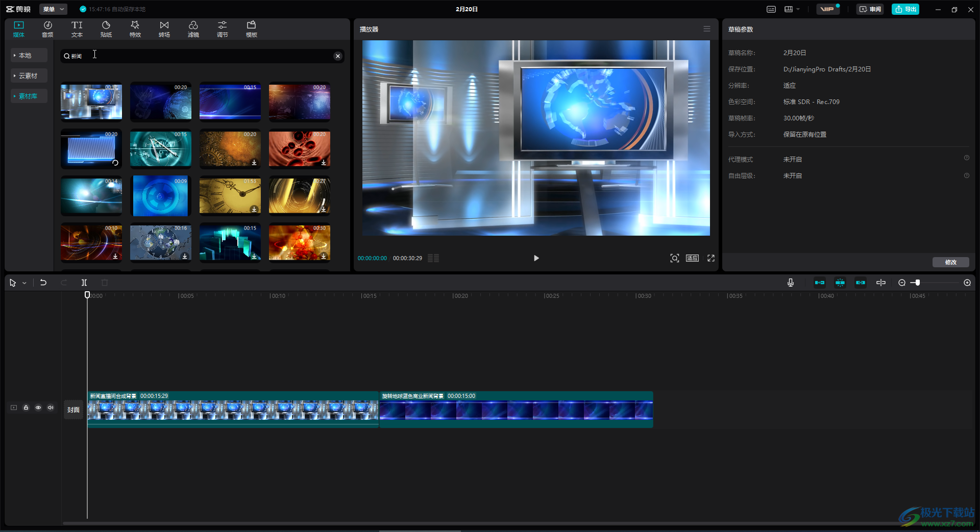The height and width of the screenshot is (532, 980).
Task: Clear the search box with the X button
Action: coord(338,56)
